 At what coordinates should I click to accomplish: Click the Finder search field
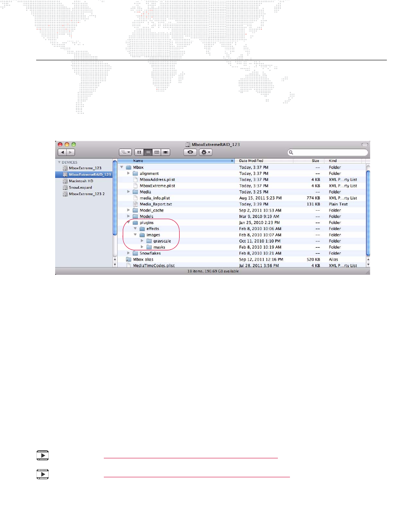[328, 152]
